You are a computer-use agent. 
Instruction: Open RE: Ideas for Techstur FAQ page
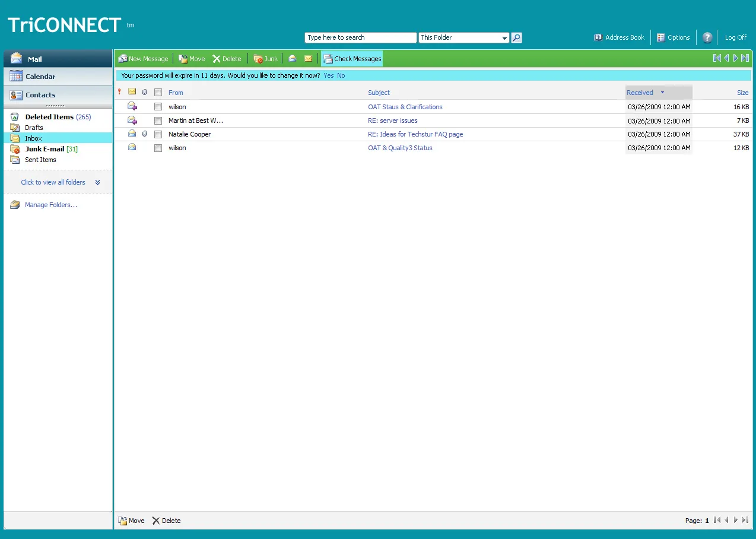(x=415, y=134)
